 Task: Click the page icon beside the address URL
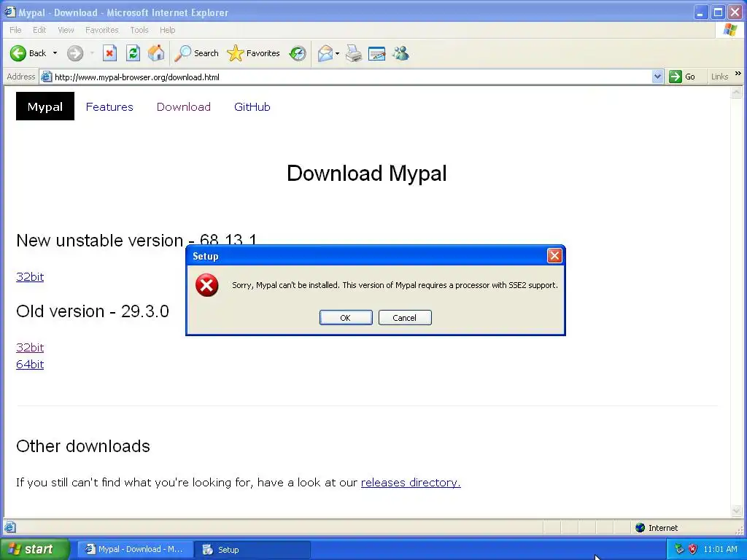[46, 77]
